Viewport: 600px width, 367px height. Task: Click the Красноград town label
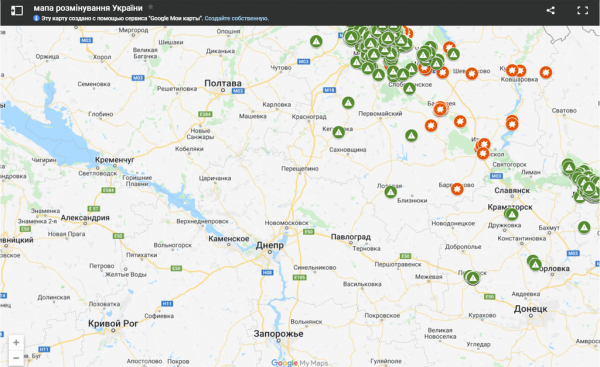click(309, 116)
